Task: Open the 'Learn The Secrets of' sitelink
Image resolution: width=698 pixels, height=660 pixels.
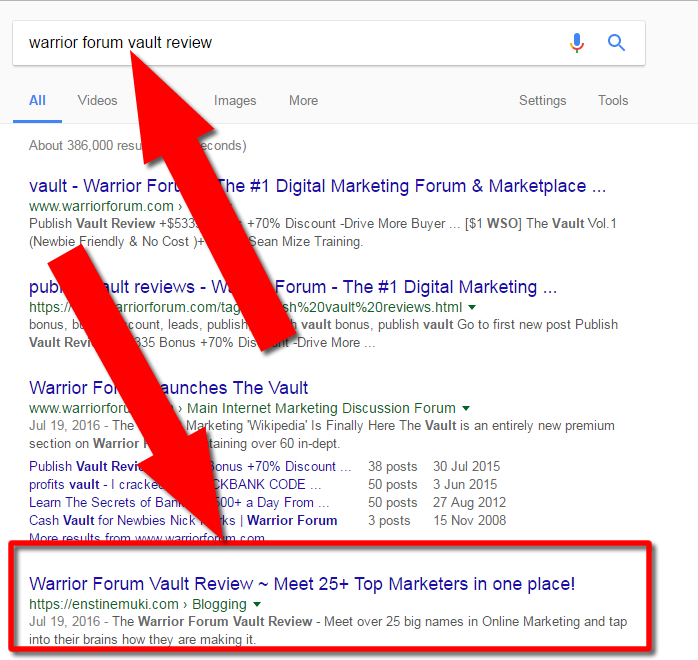Action: point(179,502)
